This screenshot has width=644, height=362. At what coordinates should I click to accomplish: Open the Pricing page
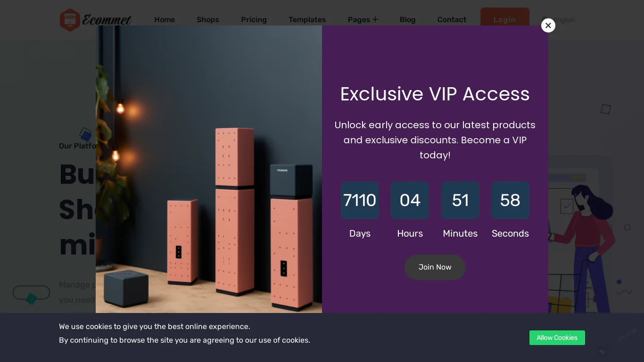[254, 20]
